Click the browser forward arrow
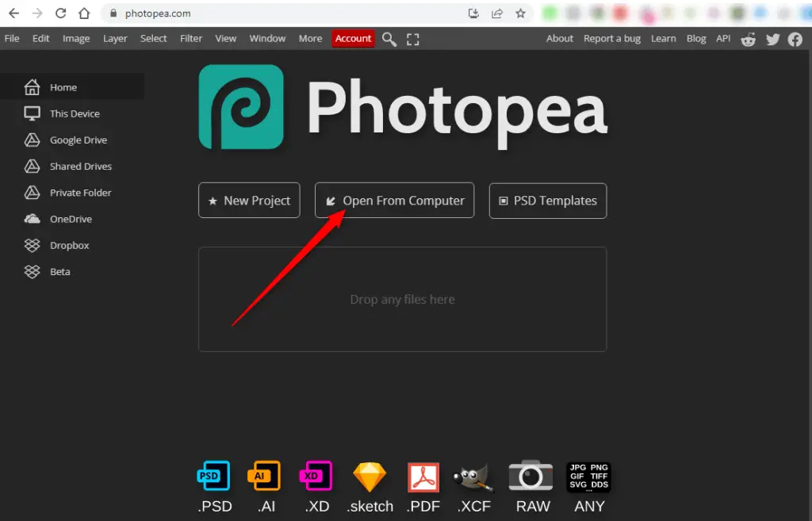The image size is (812, 521). click(37, 13)
